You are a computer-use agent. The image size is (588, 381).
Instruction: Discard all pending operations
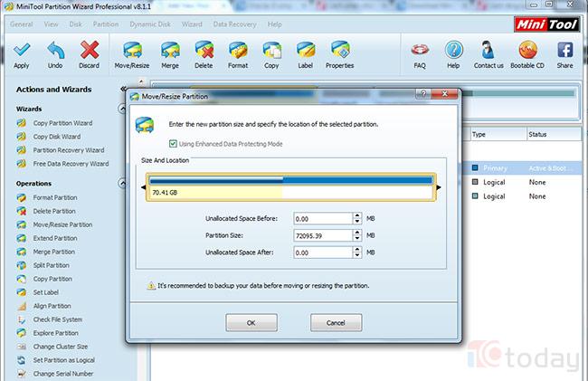[90, 55]
